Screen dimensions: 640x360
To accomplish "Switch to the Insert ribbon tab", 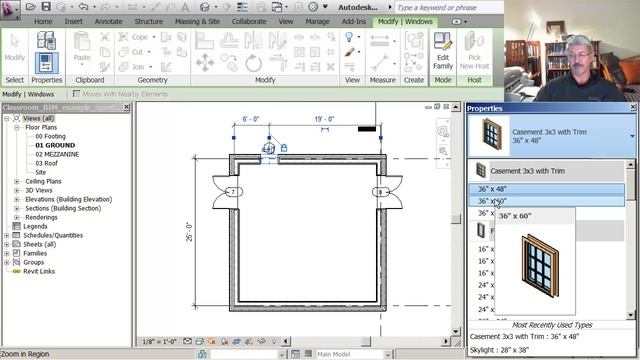I will 73,21.
